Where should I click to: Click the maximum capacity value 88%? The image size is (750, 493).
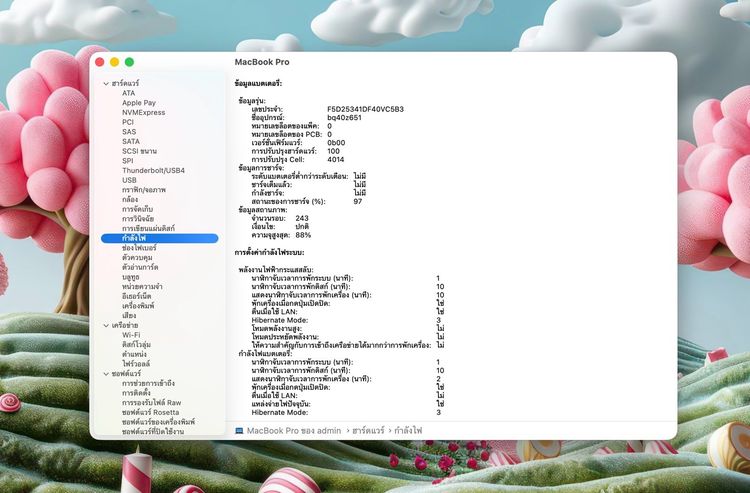[303, 235]
